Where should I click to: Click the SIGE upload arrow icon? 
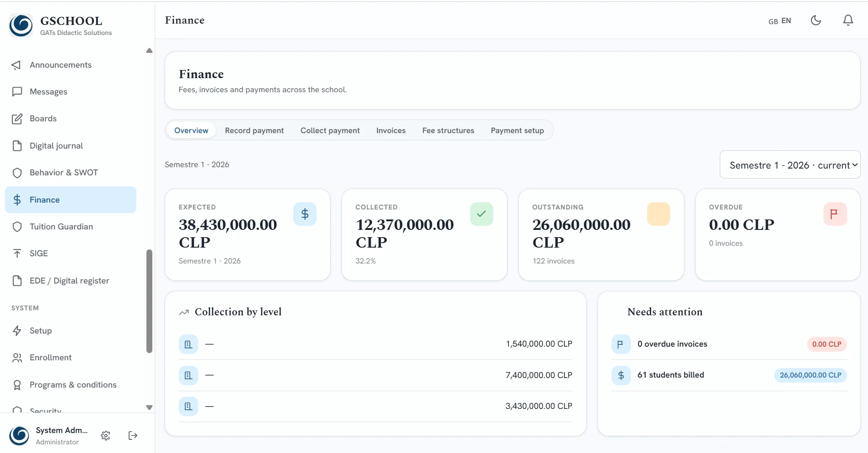(x=17, y=254)
